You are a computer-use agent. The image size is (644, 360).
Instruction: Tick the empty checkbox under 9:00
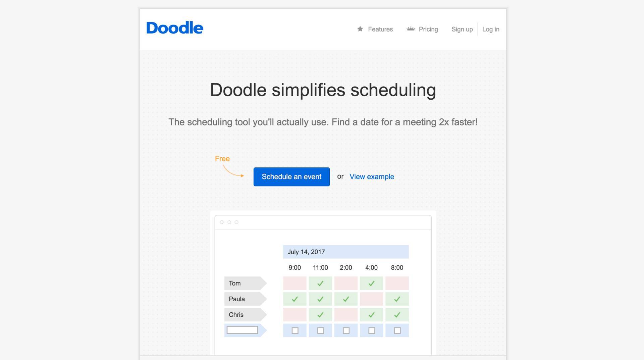[x=295, y=331]
